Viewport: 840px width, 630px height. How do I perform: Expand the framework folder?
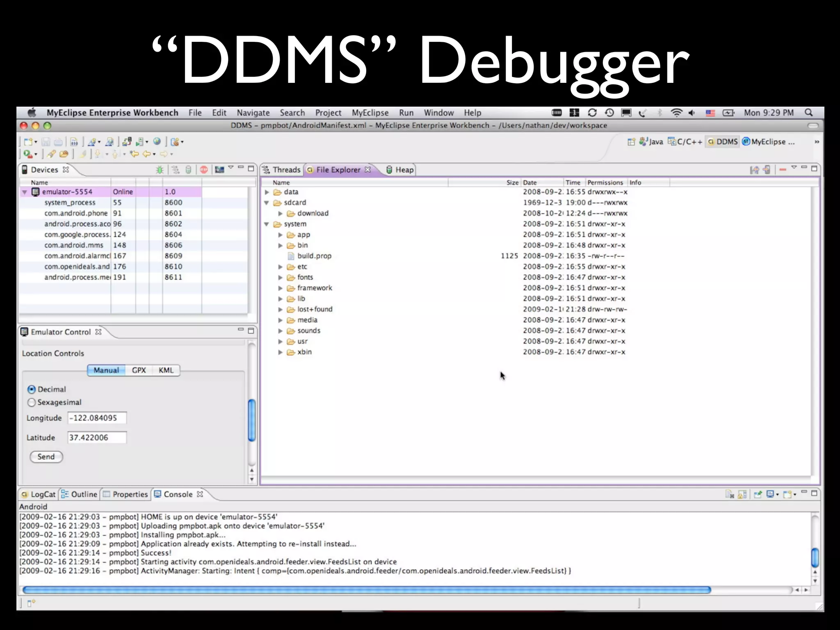click(281, 288)
